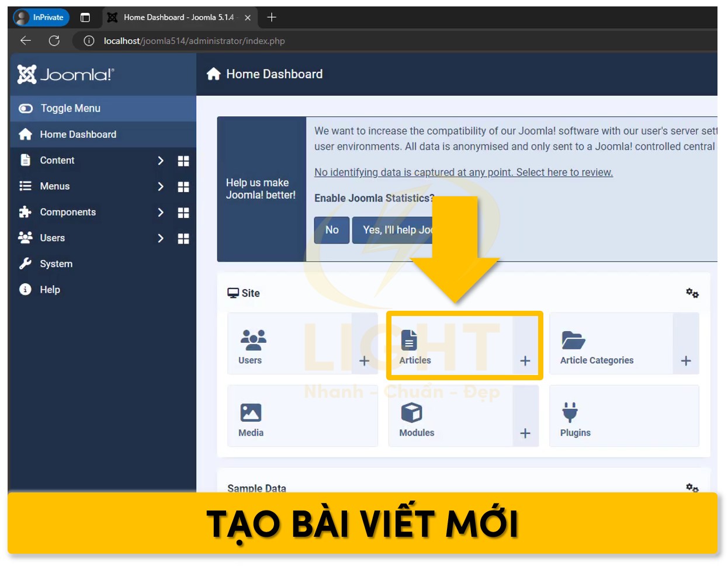Viewport: 728px width, 566px height.
Task: Click the System wrench icon
Action: tap(25, 263)
